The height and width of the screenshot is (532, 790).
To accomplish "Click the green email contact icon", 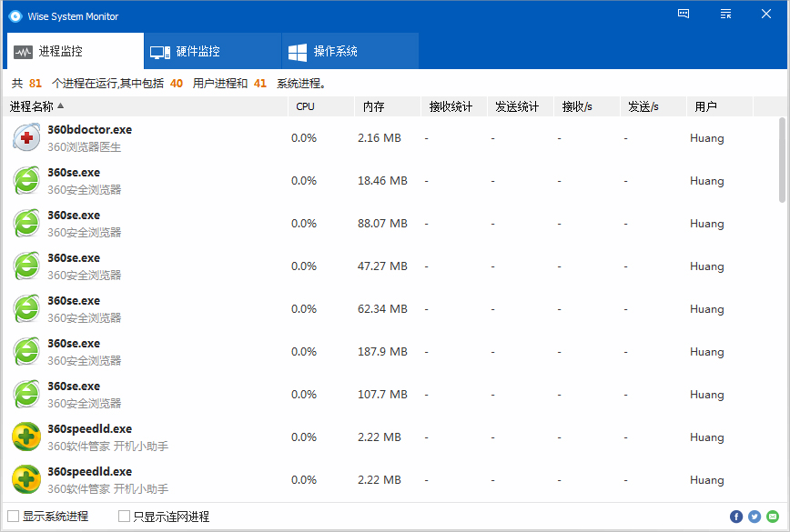I will tap(773, 517).
